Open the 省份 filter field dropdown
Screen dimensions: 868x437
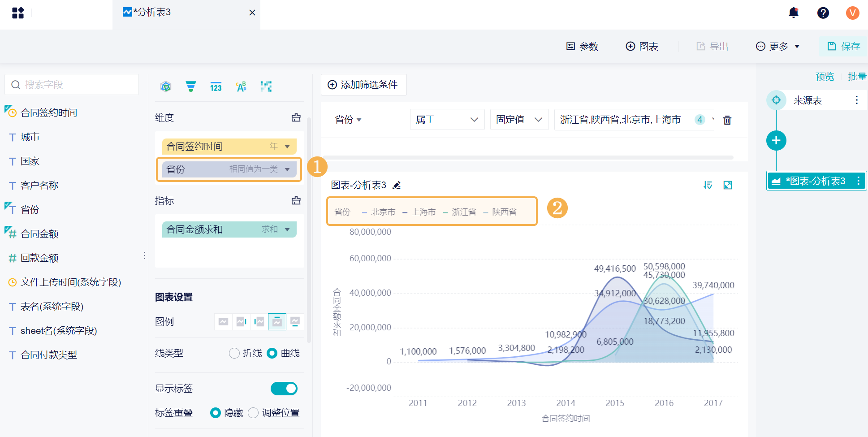[x=348, y=120]
